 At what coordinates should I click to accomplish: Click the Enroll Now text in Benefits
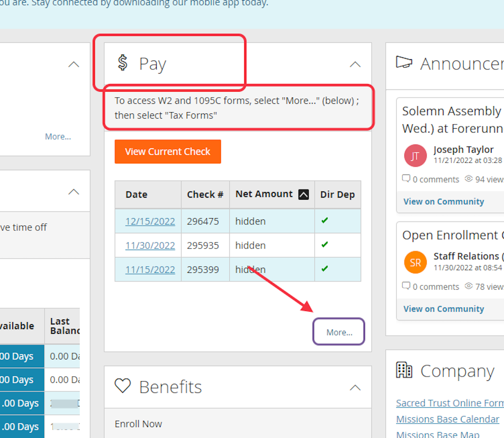point(138,424)
